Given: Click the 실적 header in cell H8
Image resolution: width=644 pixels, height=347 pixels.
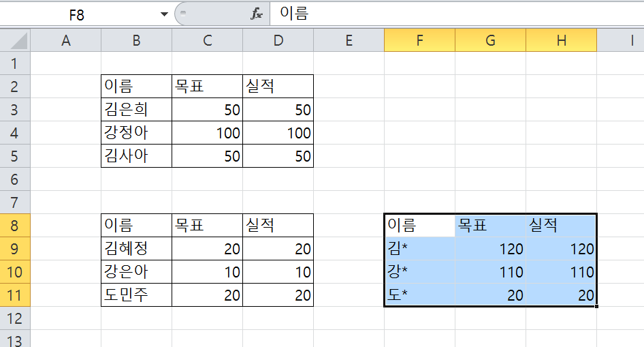Looking at the screenshot, I should point(561,226).
